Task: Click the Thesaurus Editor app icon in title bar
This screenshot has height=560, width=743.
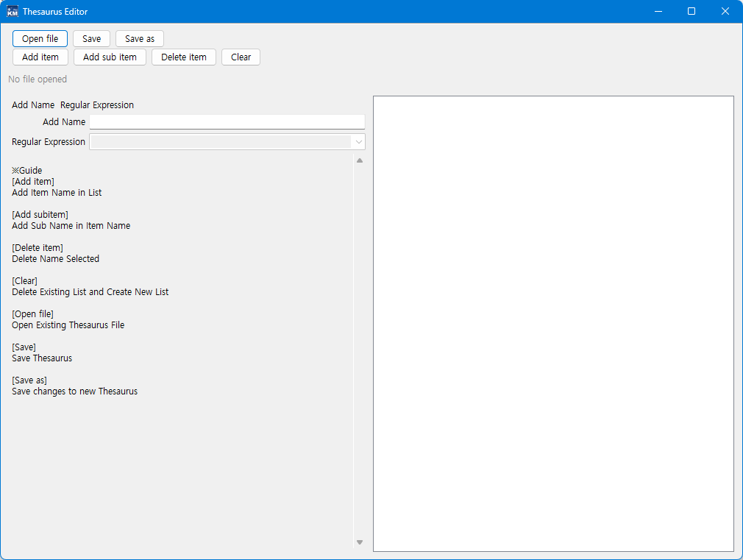Action: point(13,12)
